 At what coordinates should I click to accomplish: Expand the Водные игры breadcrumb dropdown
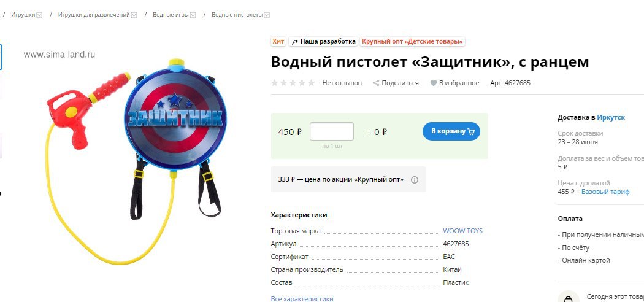[x=193, y=15]
